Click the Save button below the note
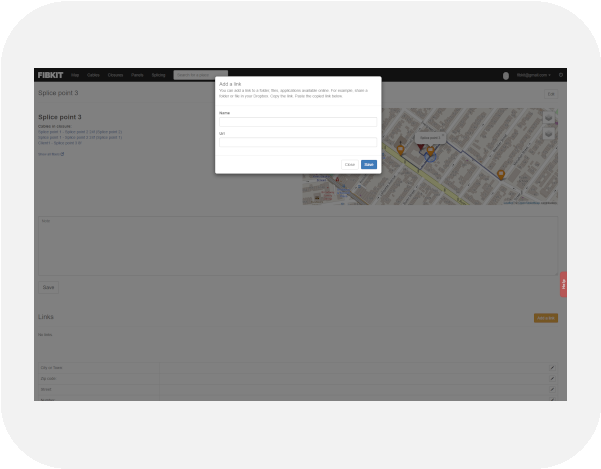 click(x=48, y=287)
